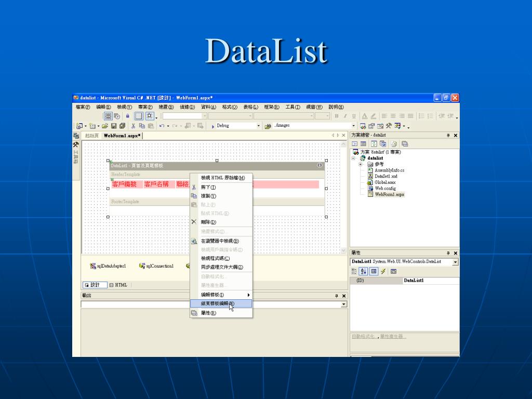Click the Toolbox hammer icon in top toolbar
532x399 pixels.
[389, 126]
